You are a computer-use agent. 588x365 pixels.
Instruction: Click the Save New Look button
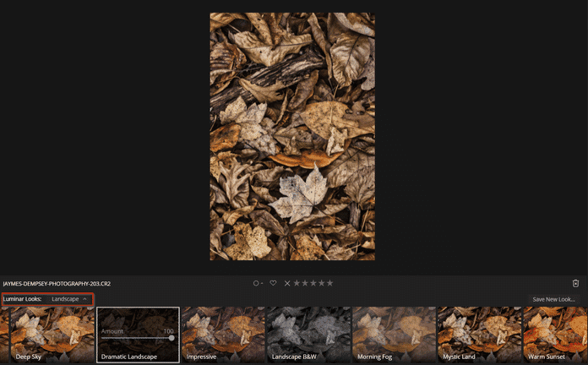point(553,299)
